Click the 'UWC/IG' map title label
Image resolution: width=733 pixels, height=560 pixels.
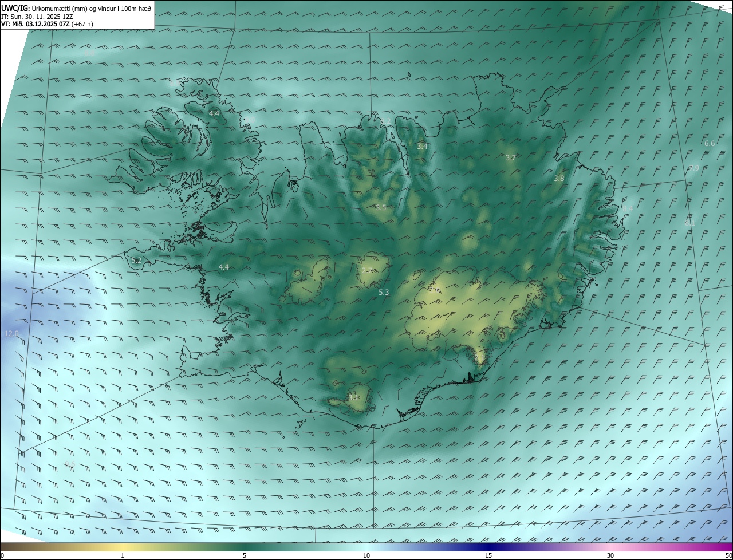[x=15, y=8]
